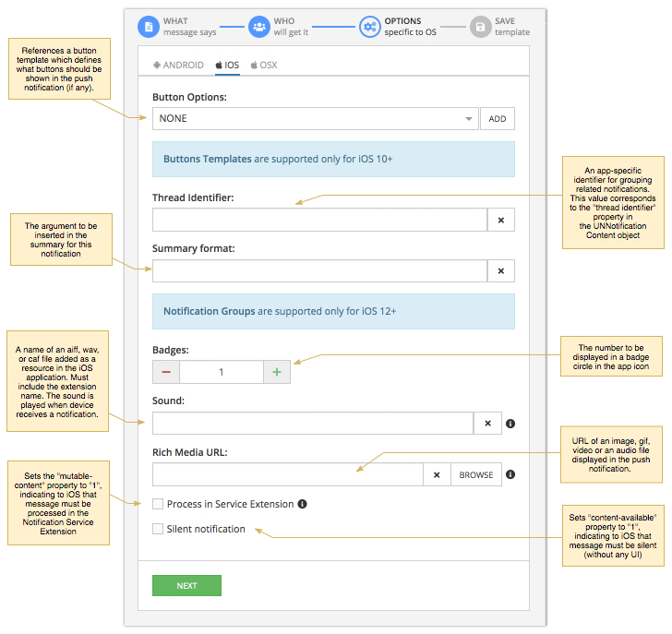Viewport: 672px width, 634px height.
Task: Decrease the Badges count with the minus button
Action: [x=166, y=372]
